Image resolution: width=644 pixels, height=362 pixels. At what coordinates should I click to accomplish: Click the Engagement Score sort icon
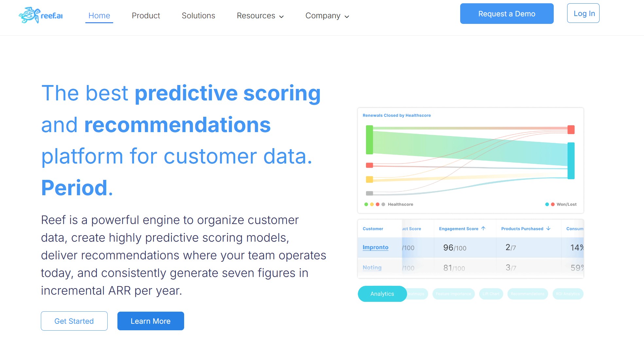coord(483,228)
